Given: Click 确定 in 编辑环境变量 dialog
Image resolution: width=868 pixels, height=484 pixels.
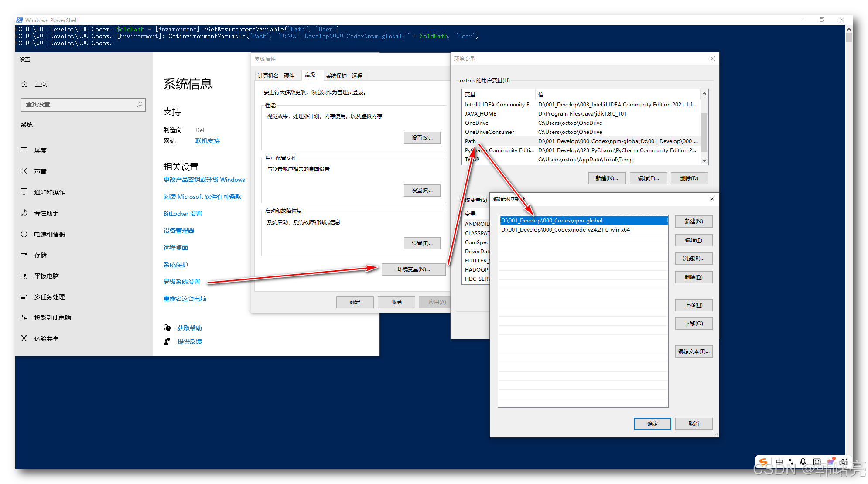Looking at the screenshot, I should 652,424.
